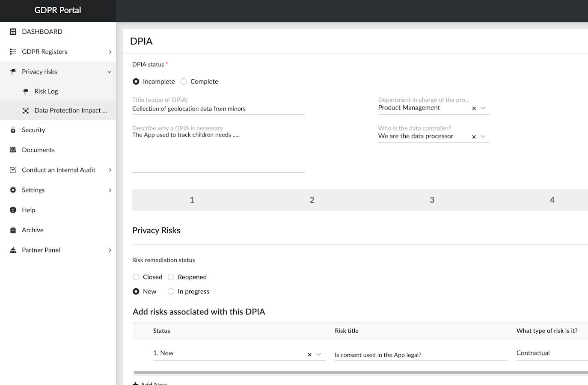Go to step 2 of the DPIA
Viewport: 588px width, 385px height.
(x=312, y=200)
